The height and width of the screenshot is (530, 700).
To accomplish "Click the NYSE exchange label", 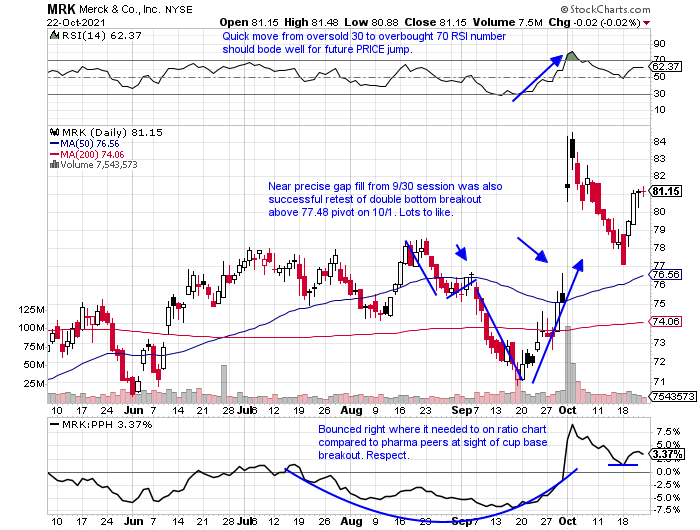I will [x=179, y=9].
